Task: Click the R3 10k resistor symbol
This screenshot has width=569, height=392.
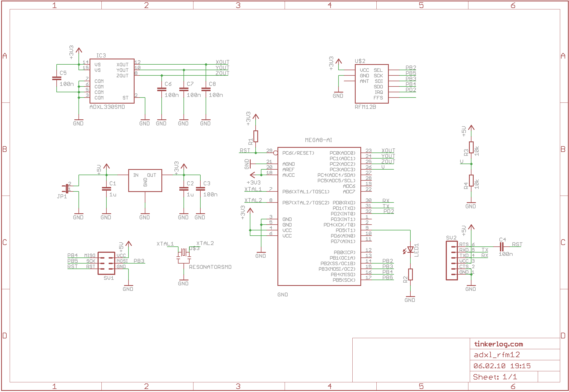Action: tap(471, 147)
